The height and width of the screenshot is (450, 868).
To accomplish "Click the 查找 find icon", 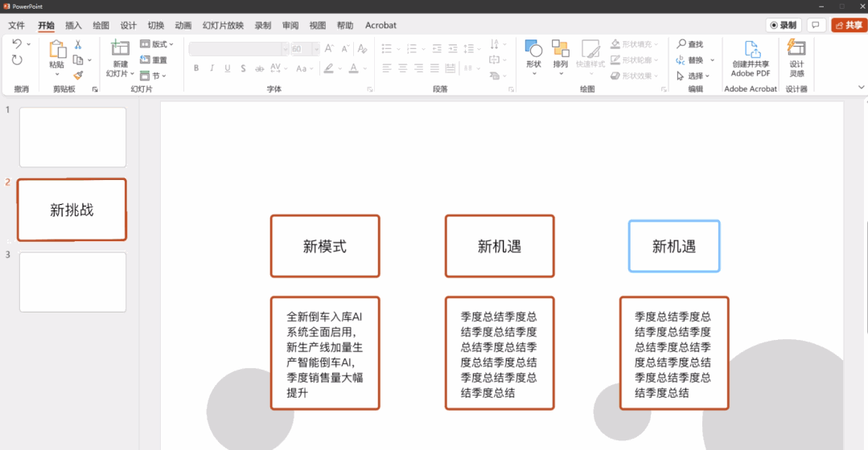I will click(x=689, y=43).
